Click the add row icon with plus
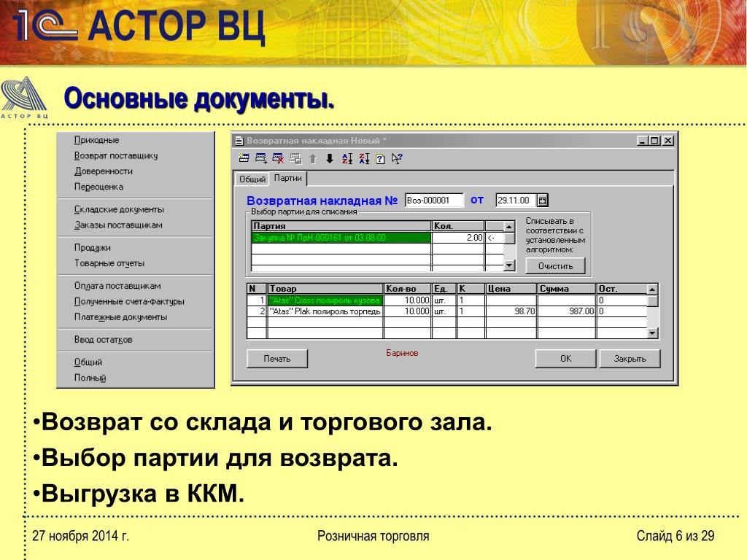This screenshot has width=747, height=560. coord(261,158)
